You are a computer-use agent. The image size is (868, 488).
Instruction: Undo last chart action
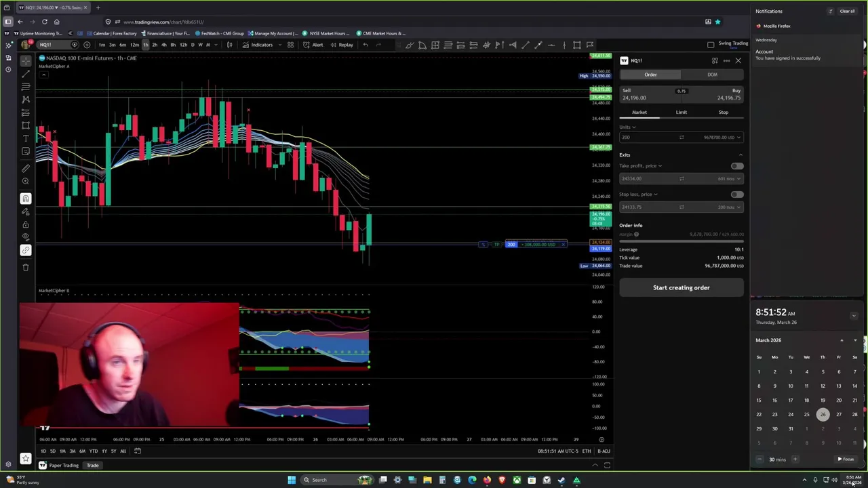tap(366, 45)
